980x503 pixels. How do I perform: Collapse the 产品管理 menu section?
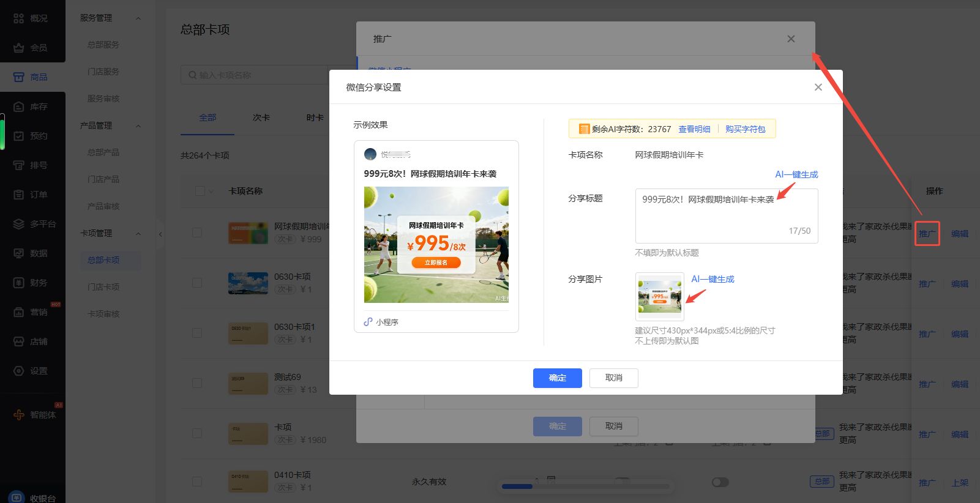click(138, 126)
